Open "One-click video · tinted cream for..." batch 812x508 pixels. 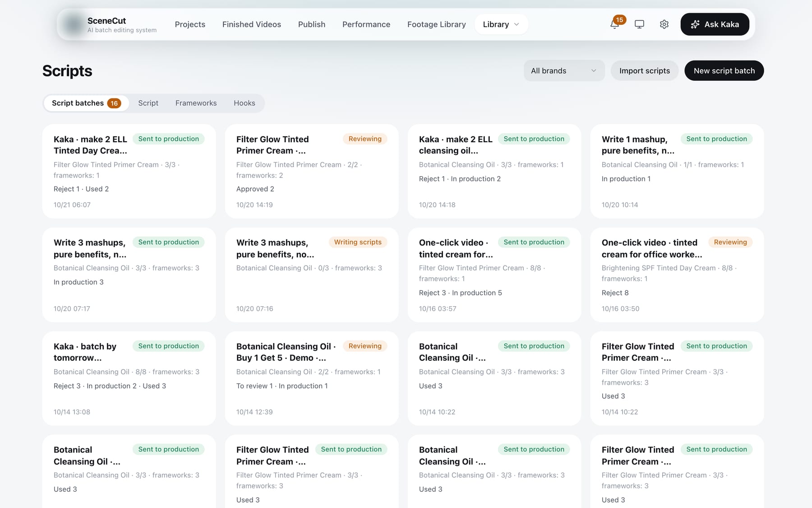point(494,275)
